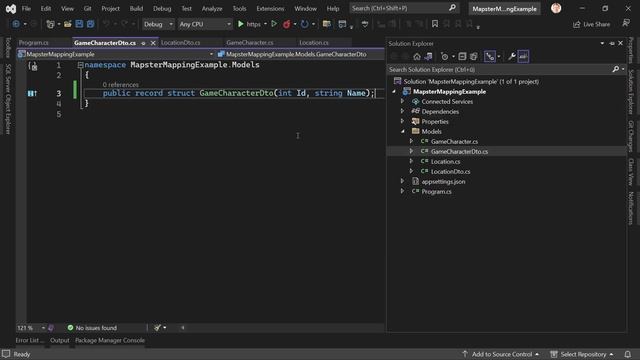Click Add to Source Control
The height and width of the screenshot is (360, 640).
(x=501, y=354)
